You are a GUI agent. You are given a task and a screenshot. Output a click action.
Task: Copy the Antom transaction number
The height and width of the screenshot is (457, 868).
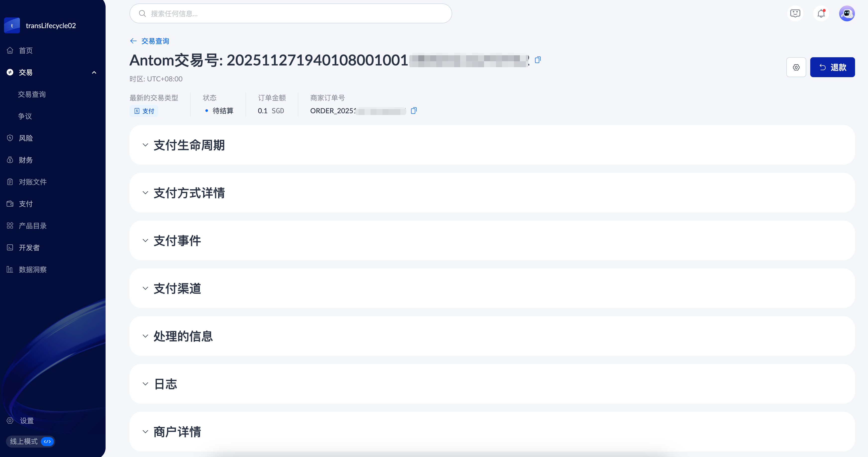tap(537, 60)
